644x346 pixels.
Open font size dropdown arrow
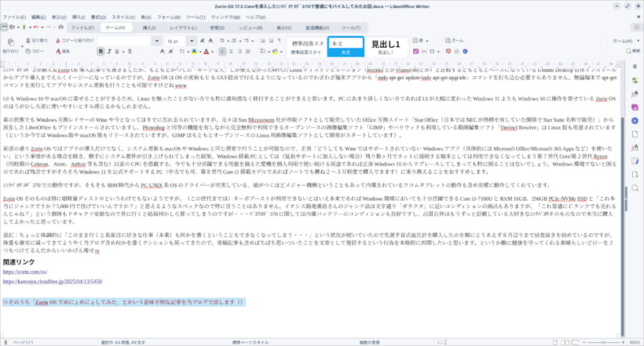coord(192,41)
